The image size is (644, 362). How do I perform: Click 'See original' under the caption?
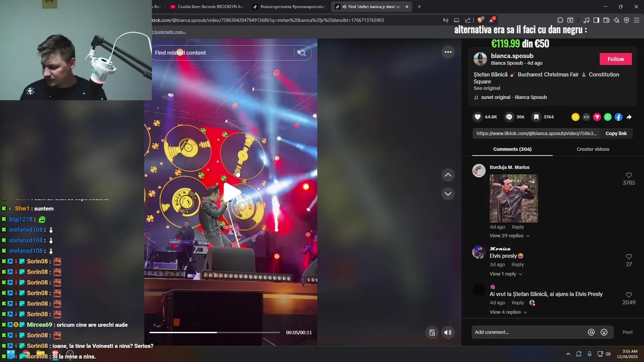pyautogui.click(x=487, y=88)
